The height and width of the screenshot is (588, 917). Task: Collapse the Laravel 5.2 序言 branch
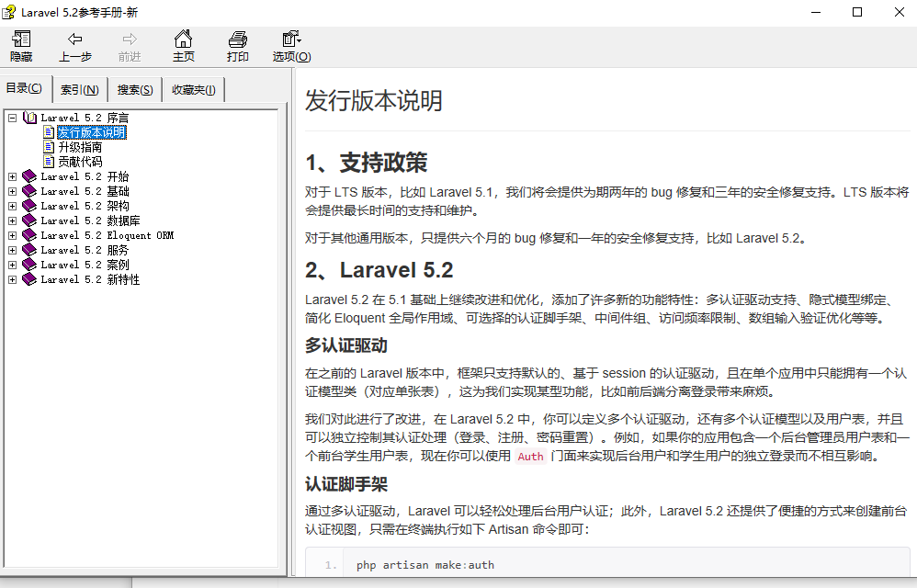coord(12,117)
